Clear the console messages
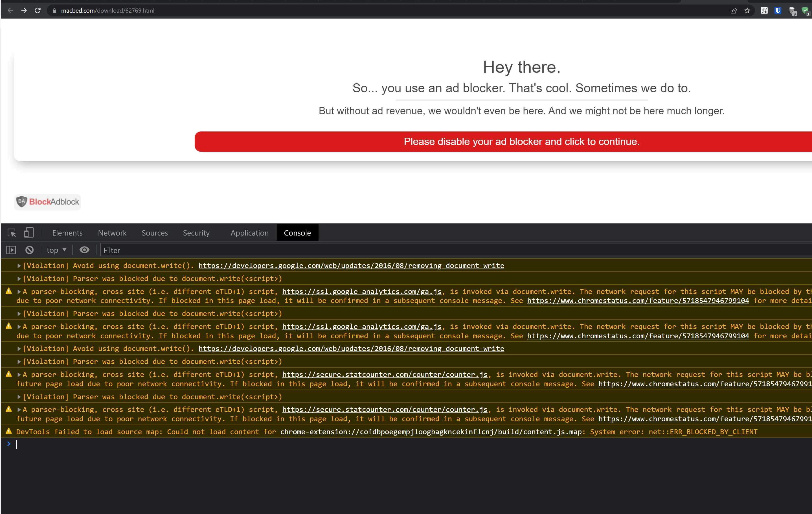This screenshot has height=514, width=812. [29, 250]
